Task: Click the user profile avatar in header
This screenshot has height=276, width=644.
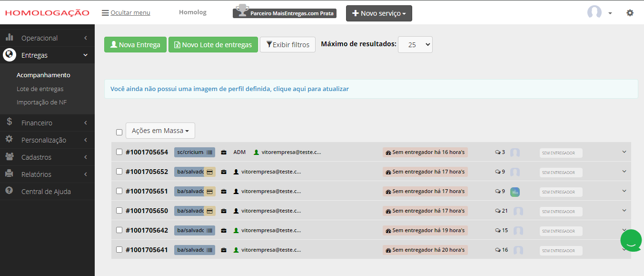Action: tap(594, 12)
